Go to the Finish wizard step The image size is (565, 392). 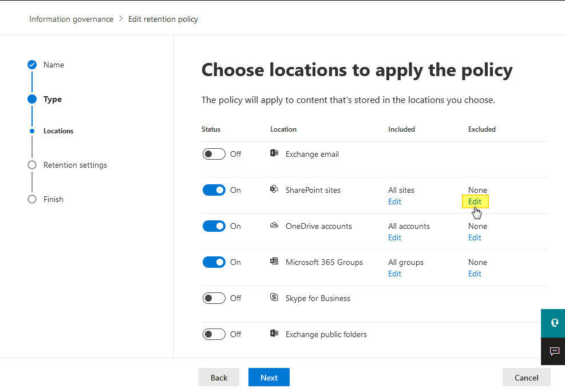53,199
